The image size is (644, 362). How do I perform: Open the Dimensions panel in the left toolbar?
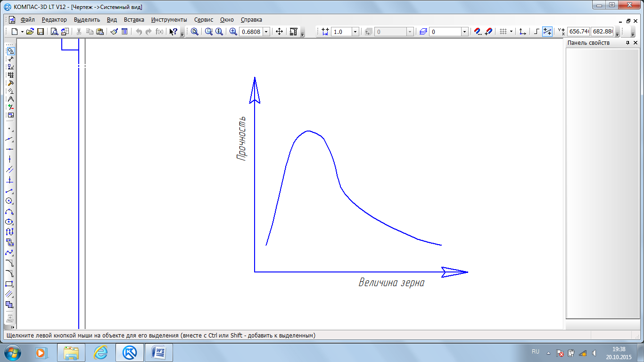pyautogui.click(x=10, y=59)
